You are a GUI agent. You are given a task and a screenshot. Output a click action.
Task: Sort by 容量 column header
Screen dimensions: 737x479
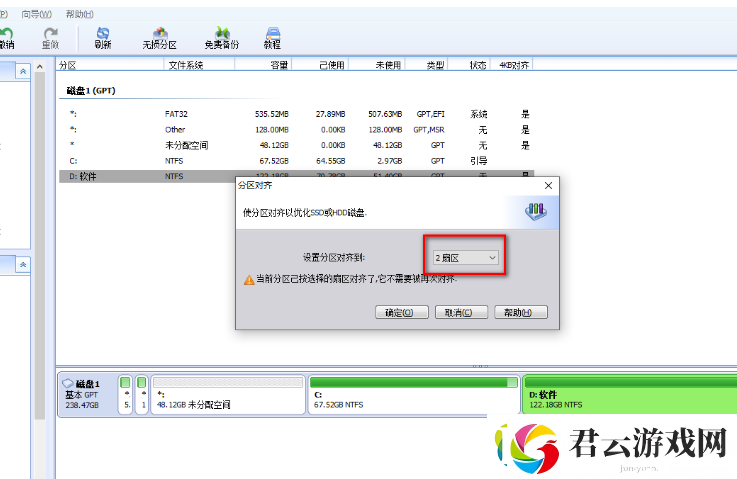263,65
